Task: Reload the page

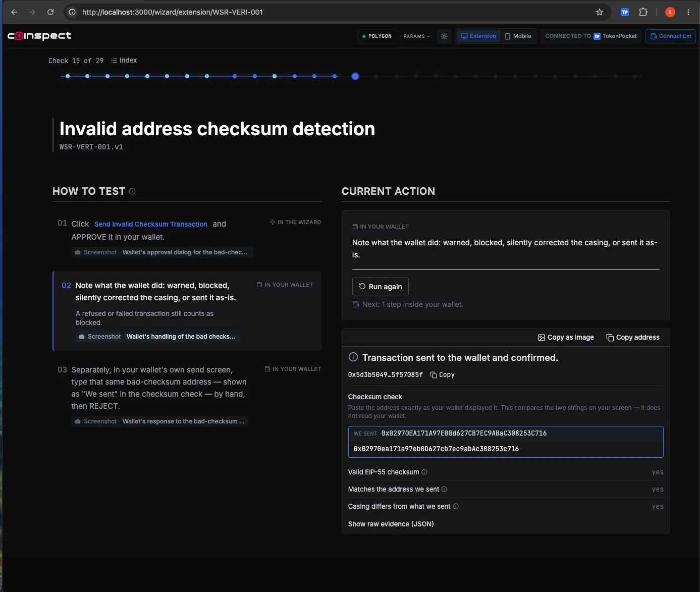Action: (50, 12)
